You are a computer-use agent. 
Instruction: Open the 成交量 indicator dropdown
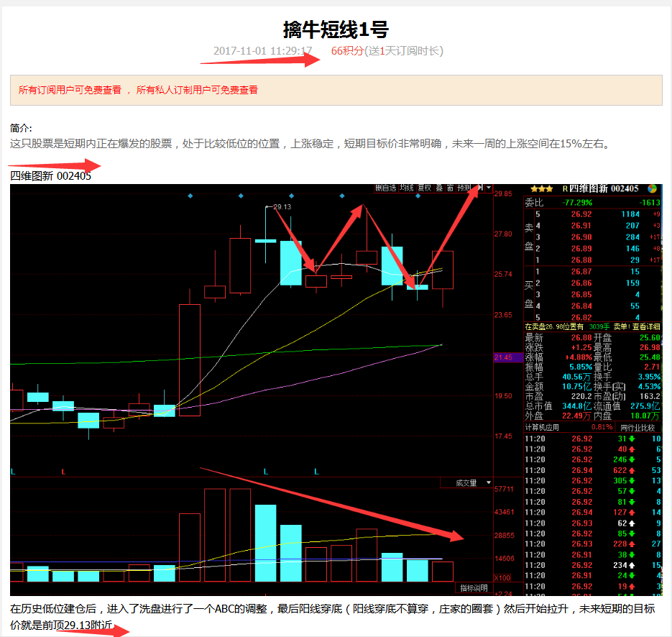(489, 483)
